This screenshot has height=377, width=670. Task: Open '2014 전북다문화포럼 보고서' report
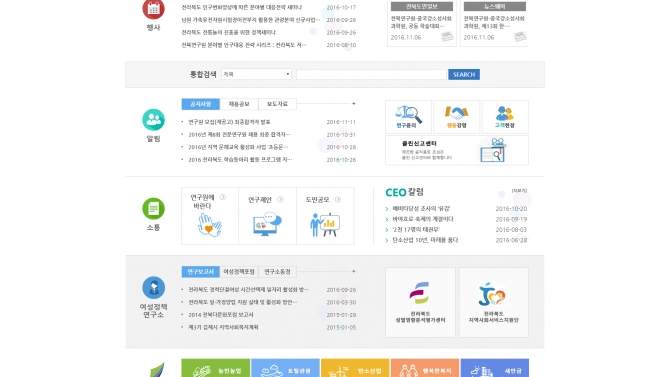click(x=221, y=315)
